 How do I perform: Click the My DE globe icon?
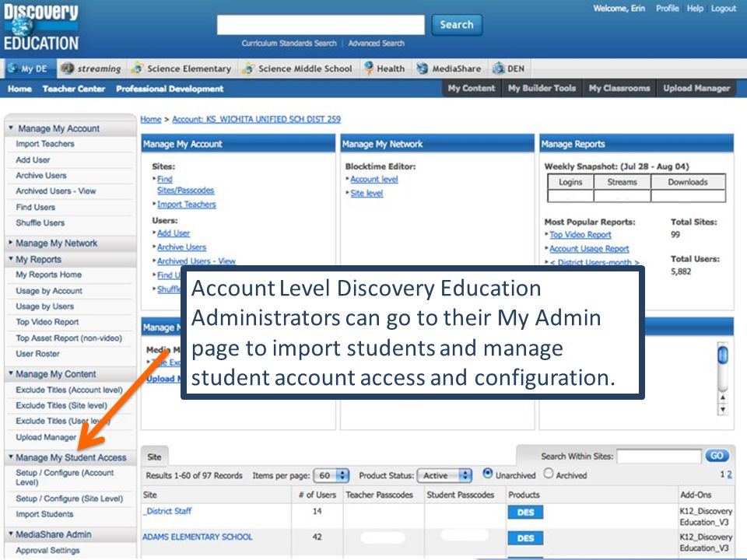[12, 68]
